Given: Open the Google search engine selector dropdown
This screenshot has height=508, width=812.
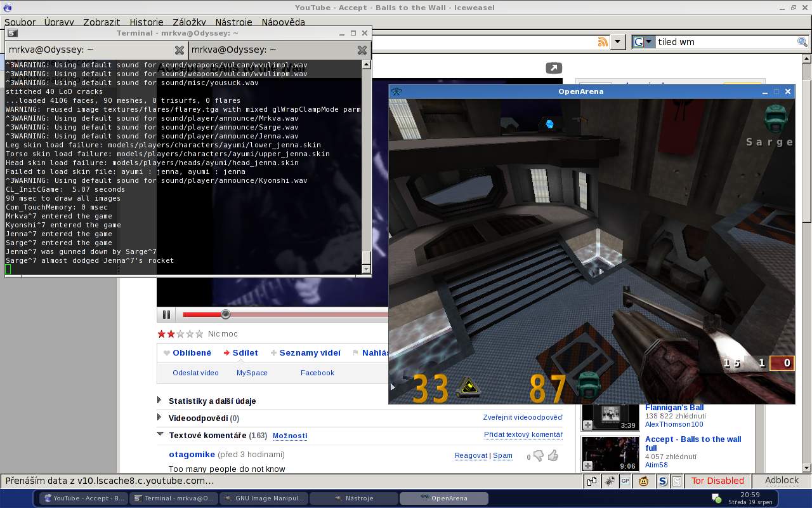Looking at the screenshot, I should click(644, 42).
